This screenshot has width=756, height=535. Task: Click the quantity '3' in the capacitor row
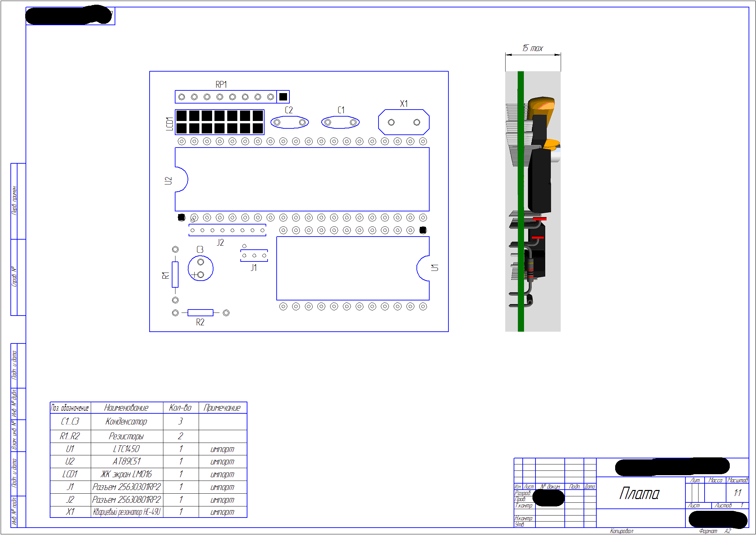(x=181, y=421)
